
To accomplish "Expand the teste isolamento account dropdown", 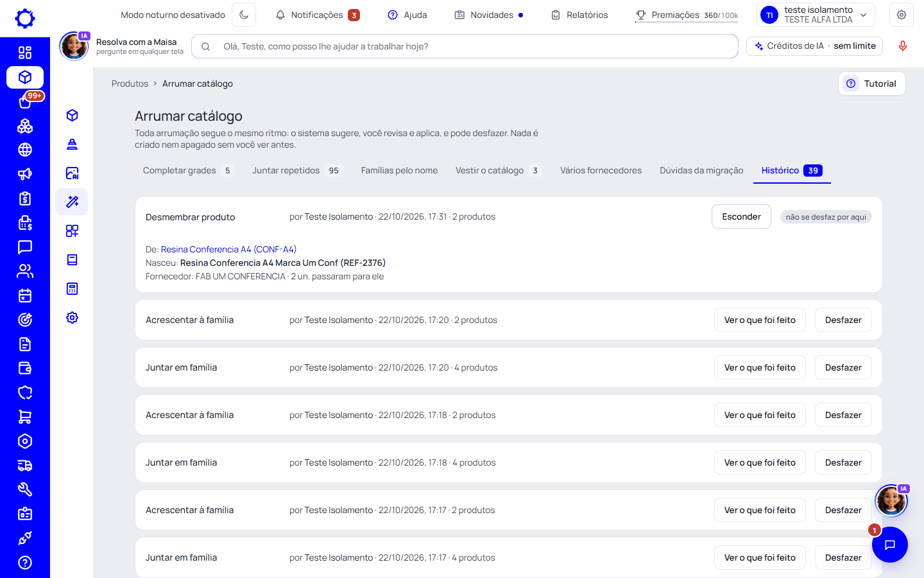I will point(816,15).
